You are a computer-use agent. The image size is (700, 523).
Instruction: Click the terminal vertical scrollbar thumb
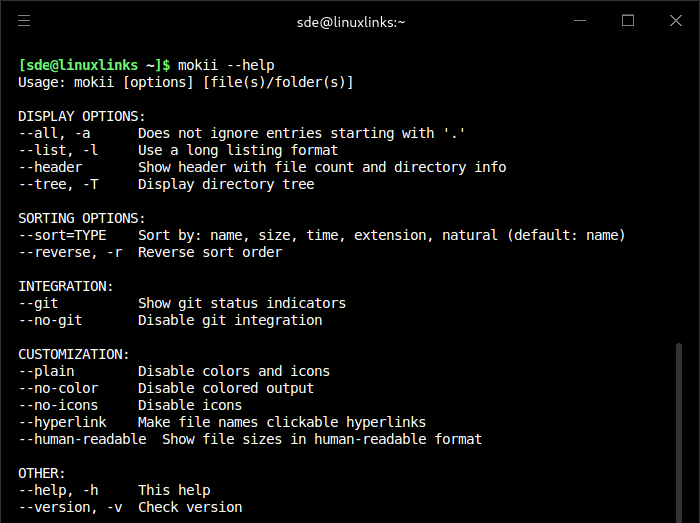pyautogui.click(x=680, y=430)
